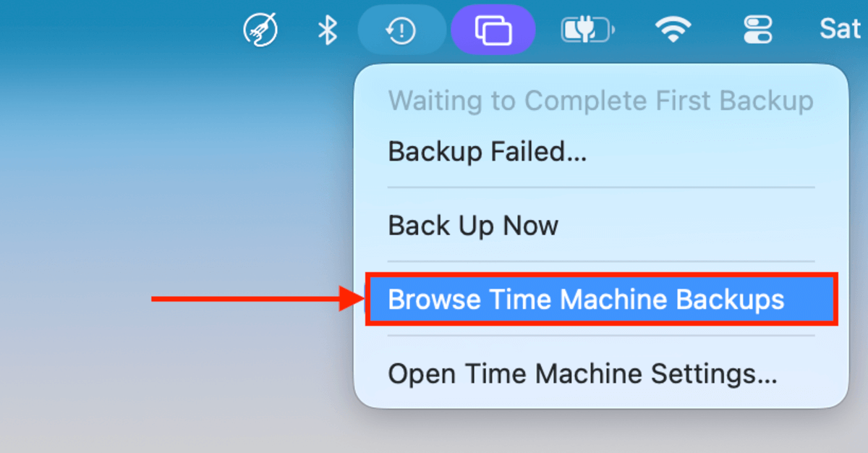
Task: Start a manual Time Machine backup
Action: [x=472, y=225]
